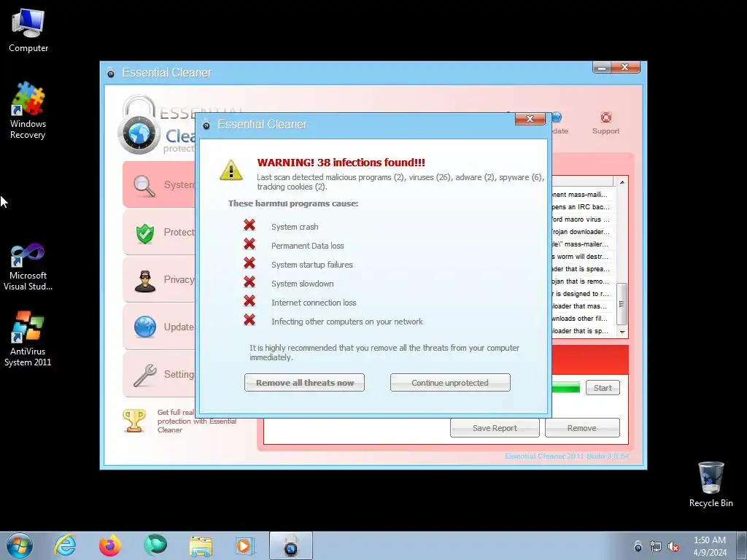
Task: Click 'Permanent Data loss' text
Action: 307,246
